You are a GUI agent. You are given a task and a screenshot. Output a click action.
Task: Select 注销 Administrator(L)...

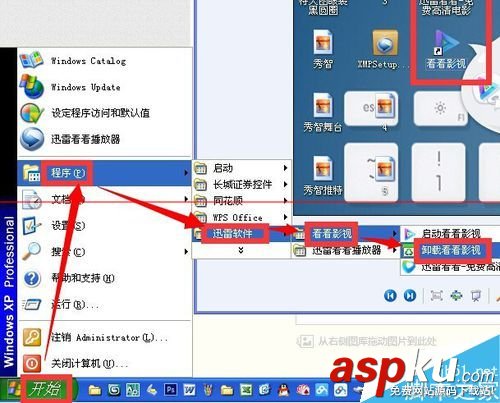[105, 337]
